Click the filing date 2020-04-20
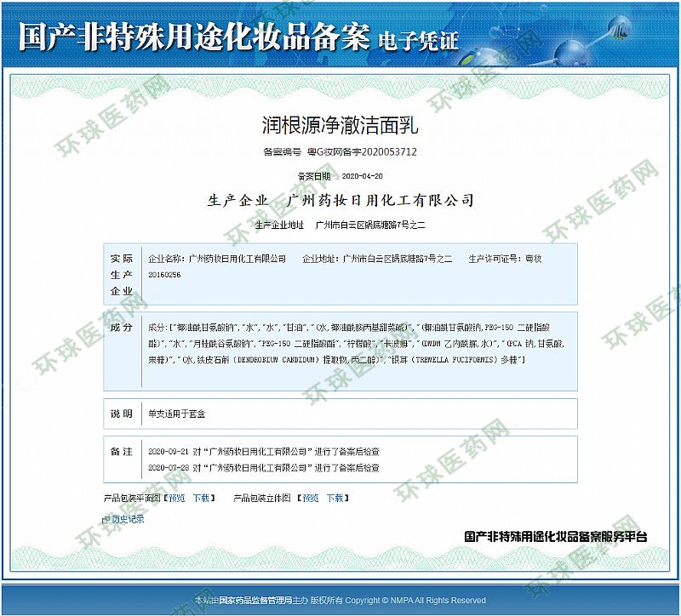Screen dimensions: 681x616 pyautogui.click(x=362, y=176)
